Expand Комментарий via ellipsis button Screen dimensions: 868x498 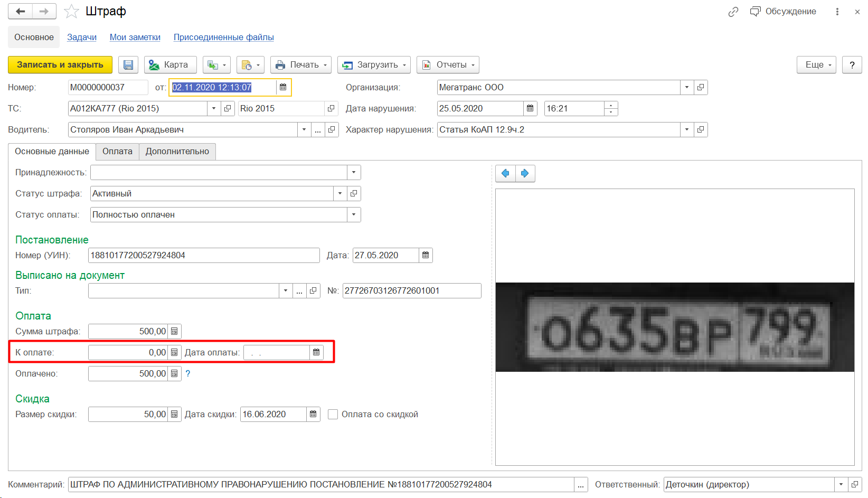point(581,485)
